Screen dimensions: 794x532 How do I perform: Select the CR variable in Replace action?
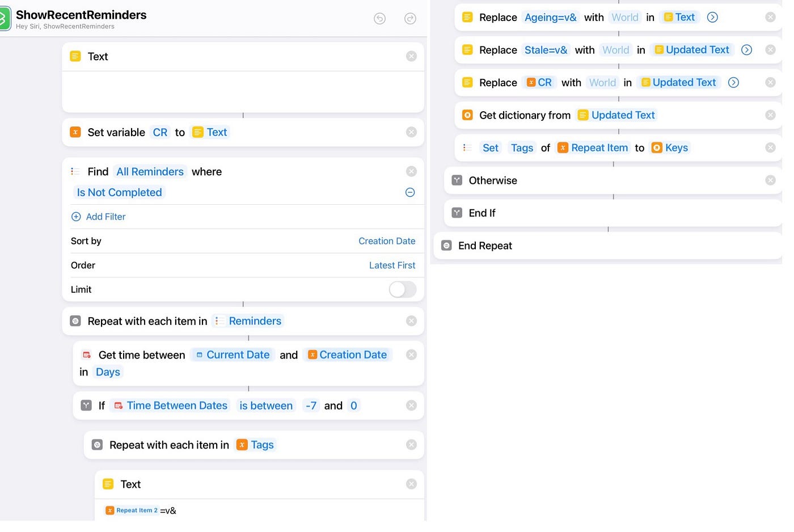click(x=539, y=82)
